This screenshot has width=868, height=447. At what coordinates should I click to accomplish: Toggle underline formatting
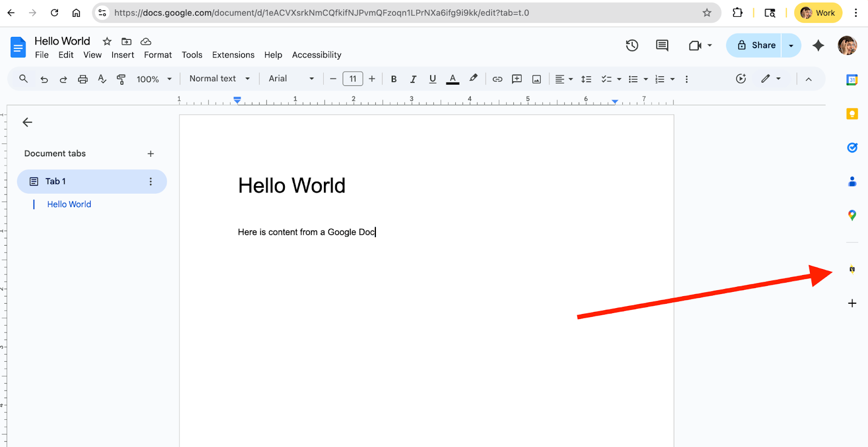coord(432,79)
